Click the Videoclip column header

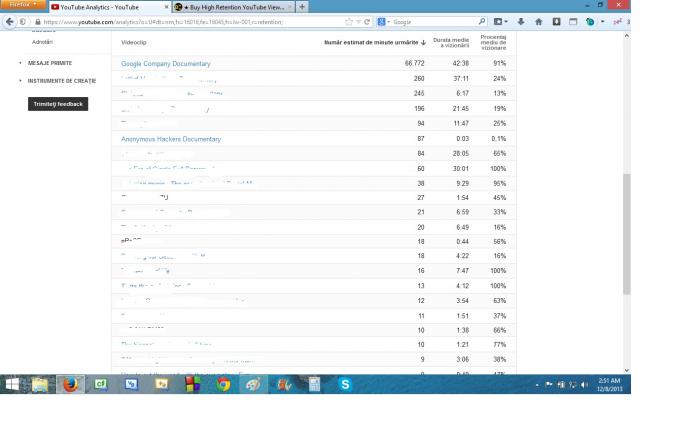pos(133,42)
